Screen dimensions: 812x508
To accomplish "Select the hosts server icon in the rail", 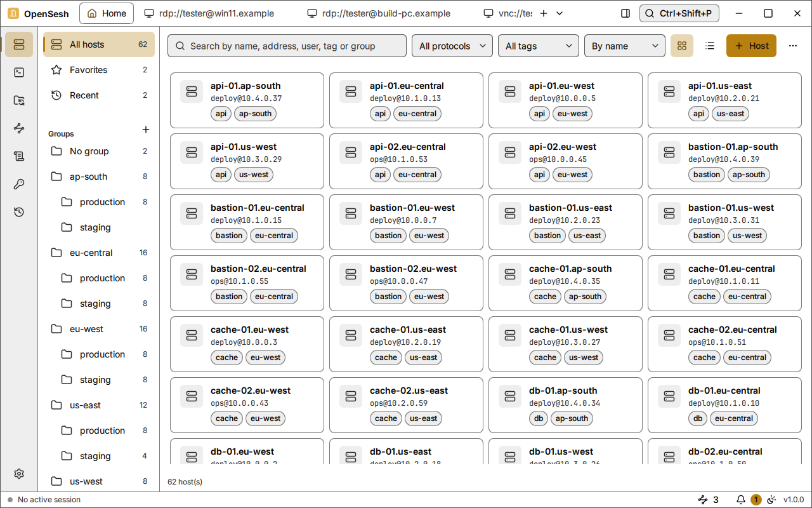I will [x=19, y=44].
